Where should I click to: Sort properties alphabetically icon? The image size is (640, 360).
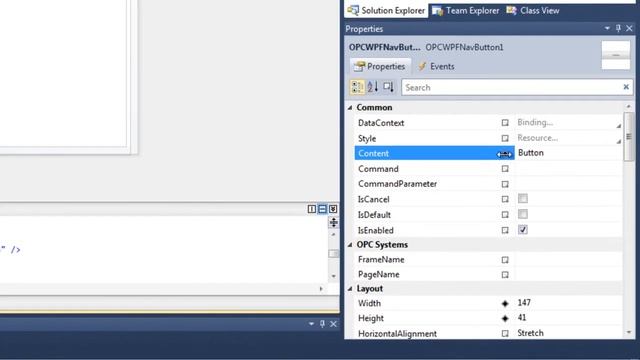373,87
